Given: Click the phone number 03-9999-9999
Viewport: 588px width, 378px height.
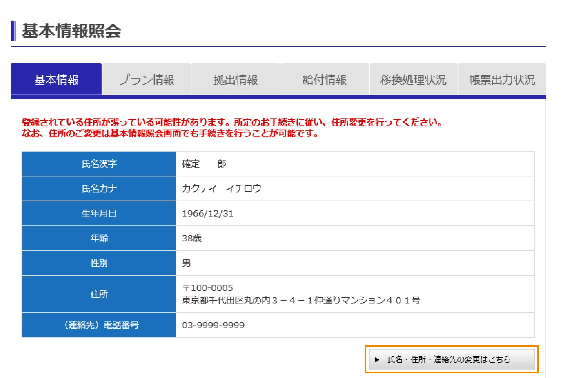Looking at the screenshot, I should coord(213,325).
